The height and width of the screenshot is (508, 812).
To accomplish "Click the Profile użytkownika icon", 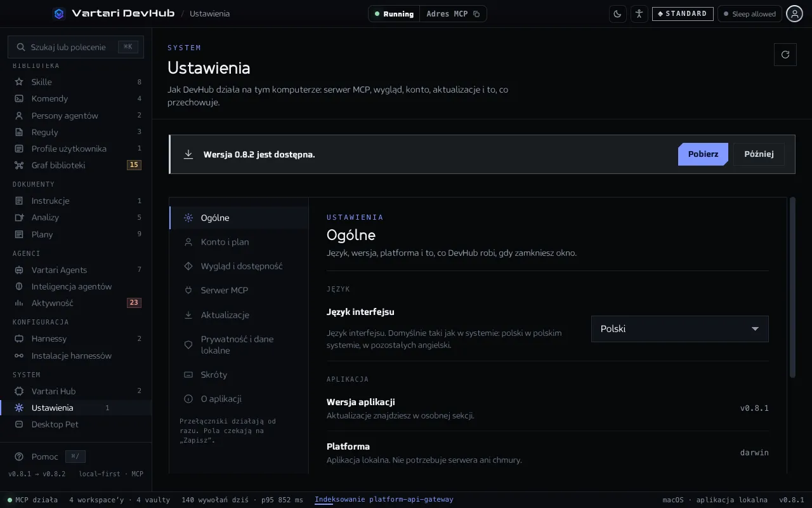I will (x=19, y=149).
